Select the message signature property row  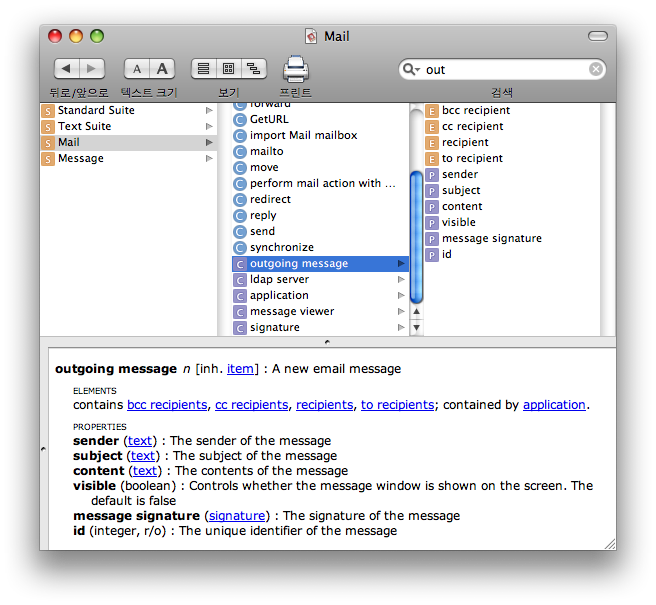point(512,238)
